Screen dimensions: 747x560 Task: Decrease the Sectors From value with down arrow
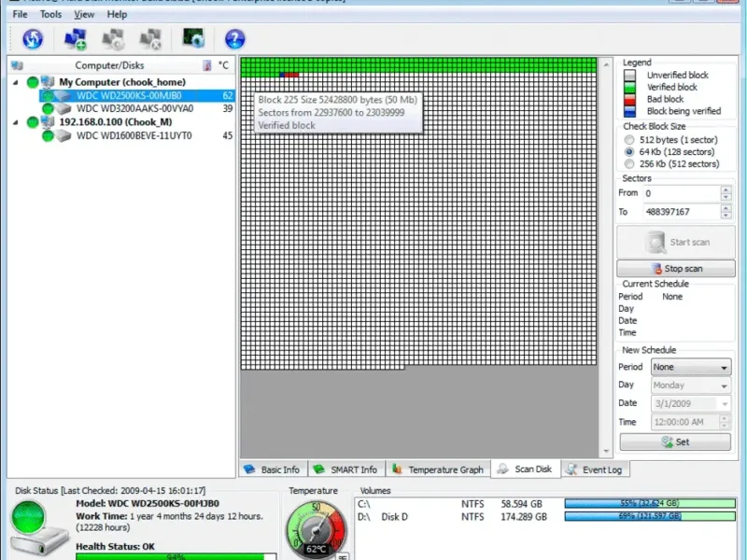(726, 197)
